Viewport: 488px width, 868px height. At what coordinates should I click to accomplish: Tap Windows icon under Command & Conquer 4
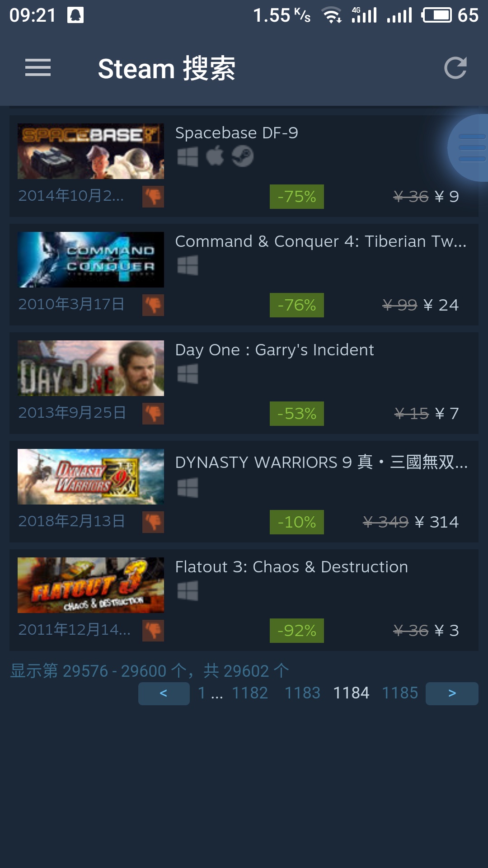point(188,265)
